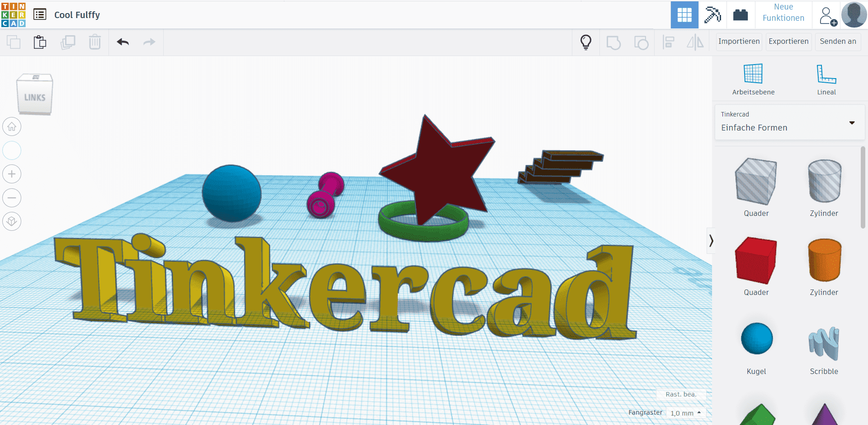Select the Lineal ruler tool
Image resolution: width=868 pixels, height=425 pixels.
click(x=826, y=79)
